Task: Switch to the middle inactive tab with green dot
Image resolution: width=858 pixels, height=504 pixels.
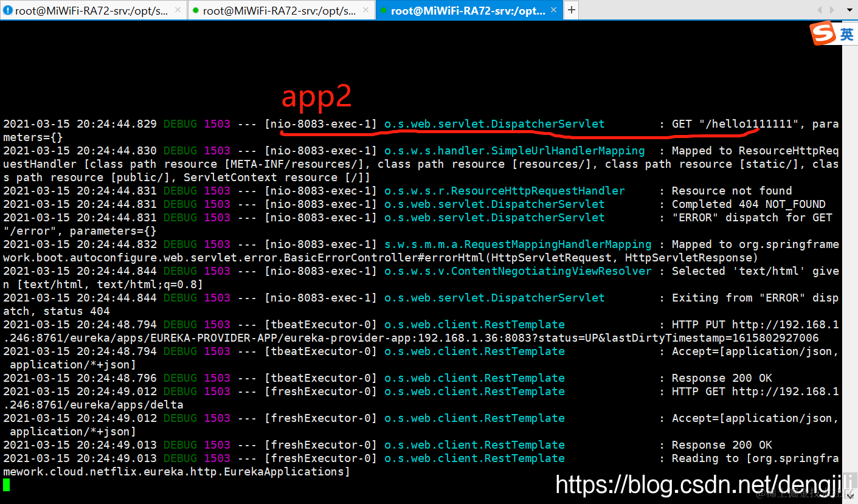Action: point(282,10)
